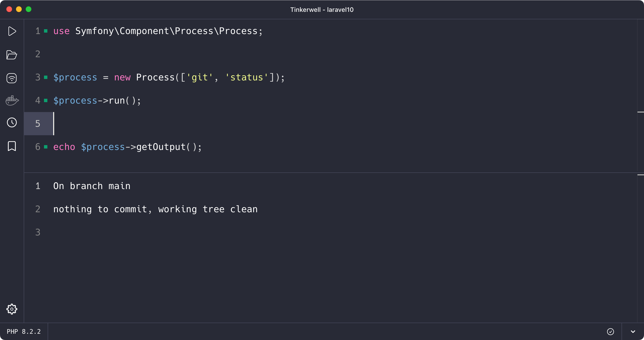The width and height of the screenshot is (644, 340).
Task: Click editor line number 2
Action: pyautogui.click(x=38, y=54)
